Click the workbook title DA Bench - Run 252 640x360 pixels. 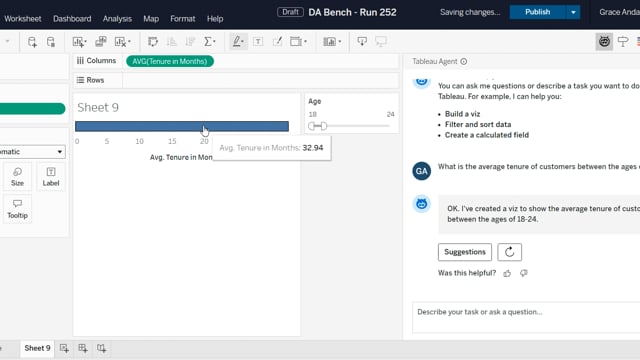click(352, 13)
